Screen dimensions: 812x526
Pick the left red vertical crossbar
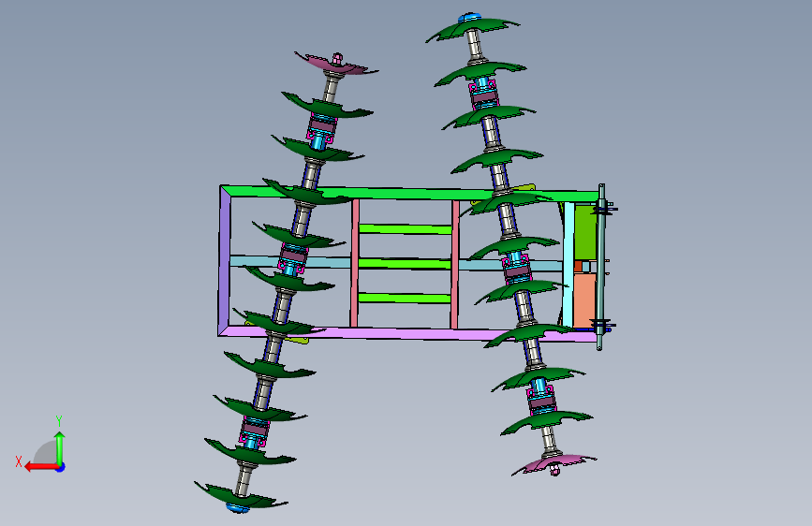pos(355,263)
